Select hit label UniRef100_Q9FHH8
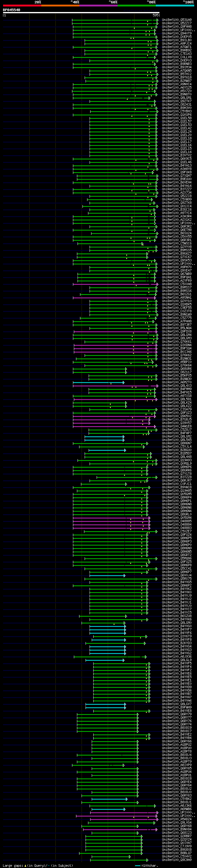 [177, 26]
